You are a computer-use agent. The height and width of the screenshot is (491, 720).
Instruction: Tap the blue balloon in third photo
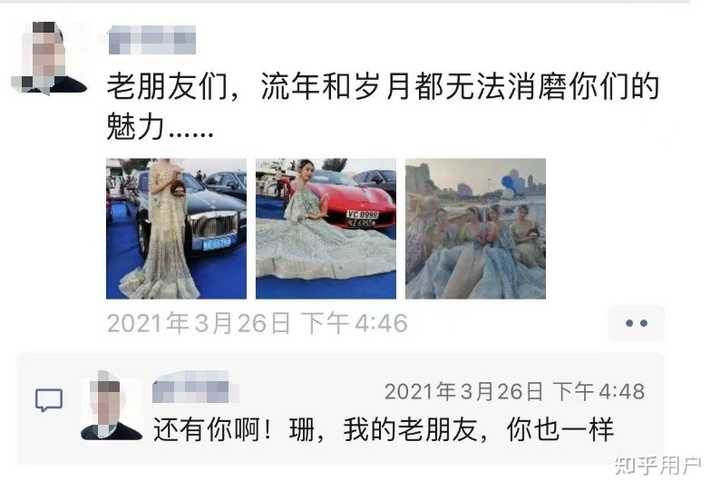[x=509, y=182]
